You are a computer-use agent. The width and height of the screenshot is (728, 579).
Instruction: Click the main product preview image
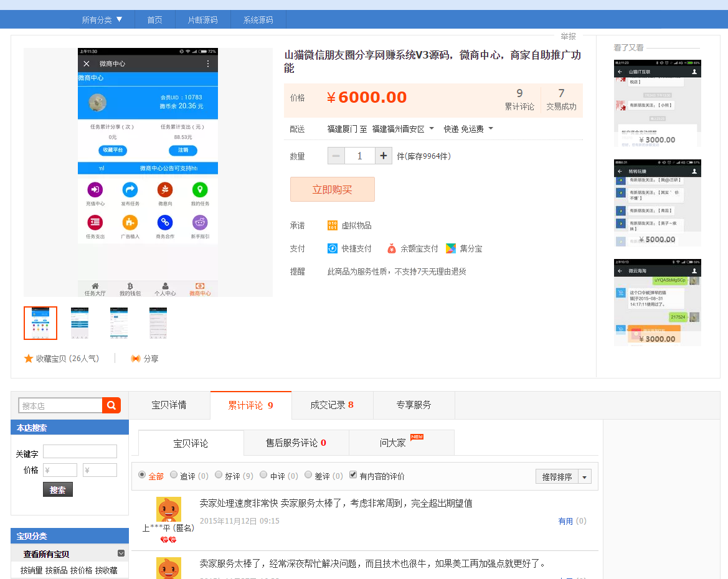tap(148, 172)
